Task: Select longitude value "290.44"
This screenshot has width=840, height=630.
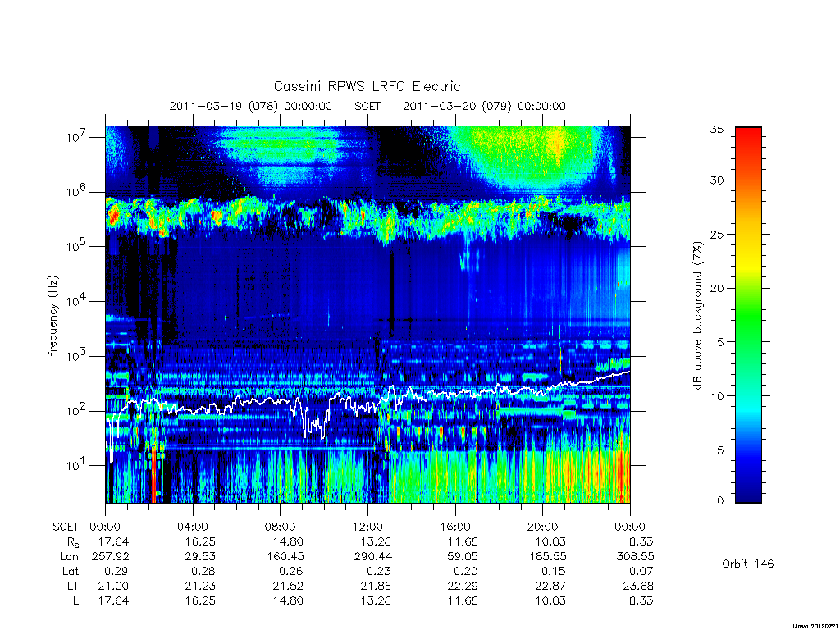Action: (x=372, y=557)
